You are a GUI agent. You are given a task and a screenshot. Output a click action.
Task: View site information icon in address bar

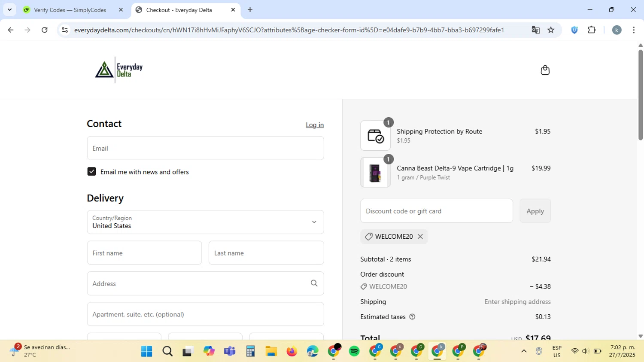tap(64, 30)
